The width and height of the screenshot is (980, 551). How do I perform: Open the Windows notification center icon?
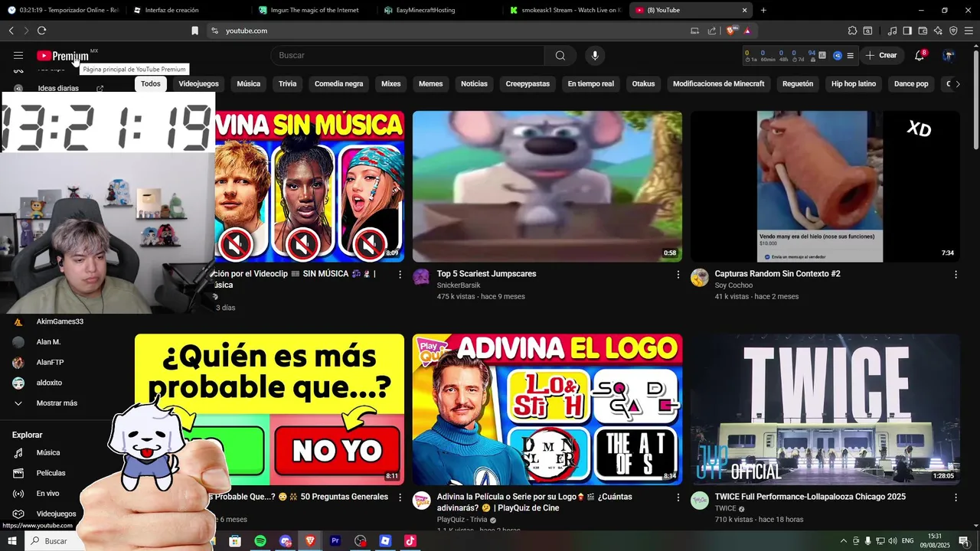click(964, 541)
